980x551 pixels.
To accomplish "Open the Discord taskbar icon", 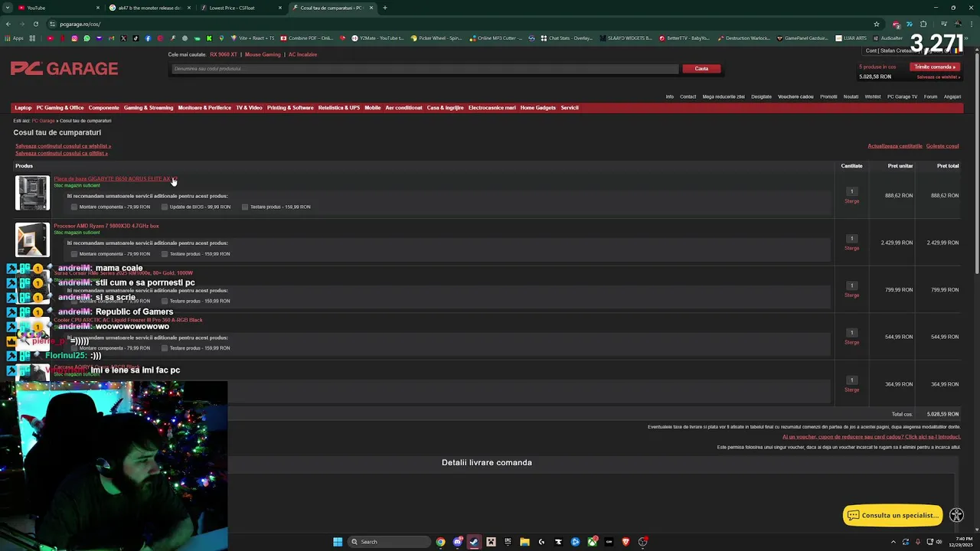I will point(457,542).
